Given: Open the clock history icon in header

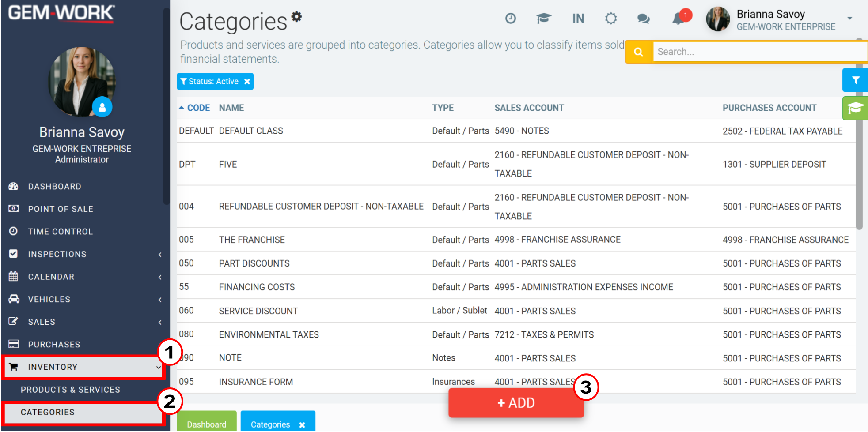Looking at the screenshot, I should click(511, 18).
